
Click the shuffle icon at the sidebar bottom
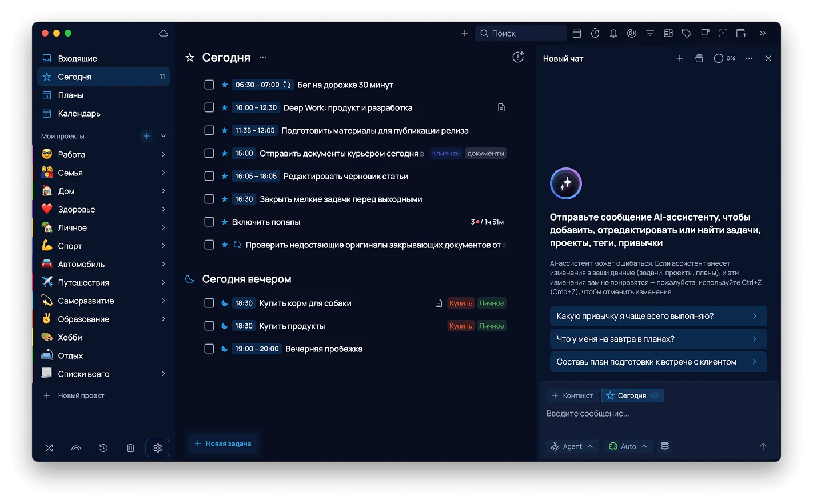[49, 448]
